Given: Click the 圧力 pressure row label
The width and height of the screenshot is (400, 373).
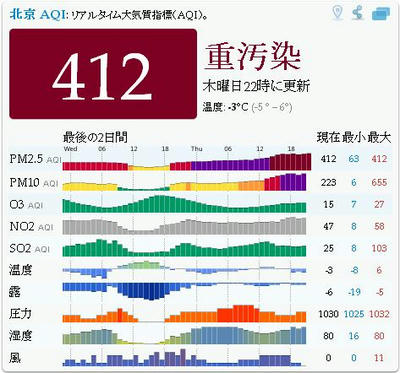Looking at the screenshot, I should [x=20, y=313].
